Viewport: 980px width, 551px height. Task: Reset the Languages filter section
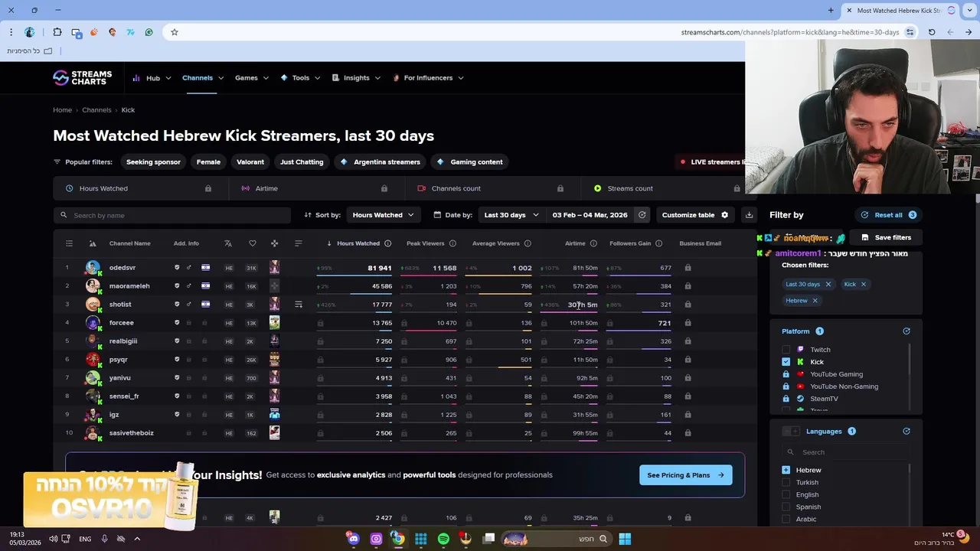click(x=906, y=432)
